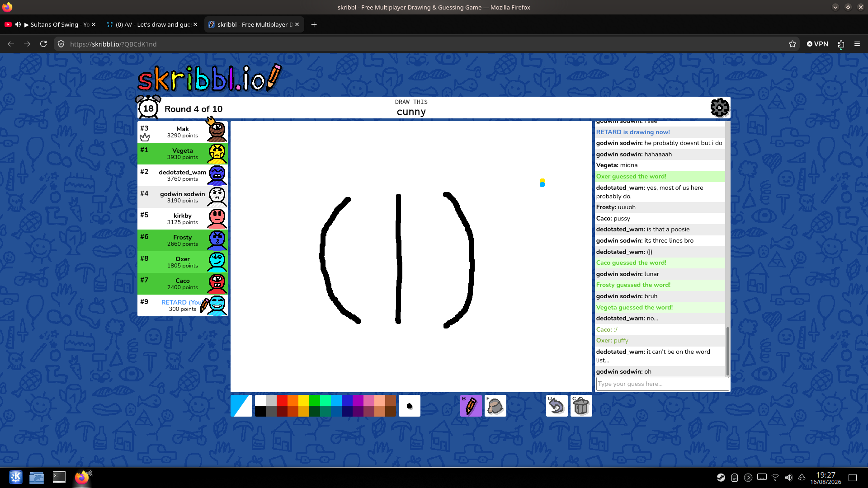Switch to the skribbl browser tab

(x=255, y=24)
